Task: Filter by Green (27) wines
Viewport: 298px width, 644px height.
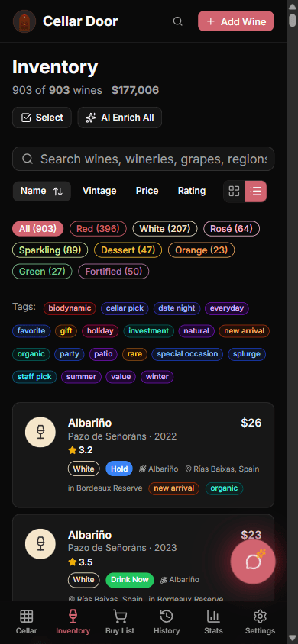Action: (42, 271)
